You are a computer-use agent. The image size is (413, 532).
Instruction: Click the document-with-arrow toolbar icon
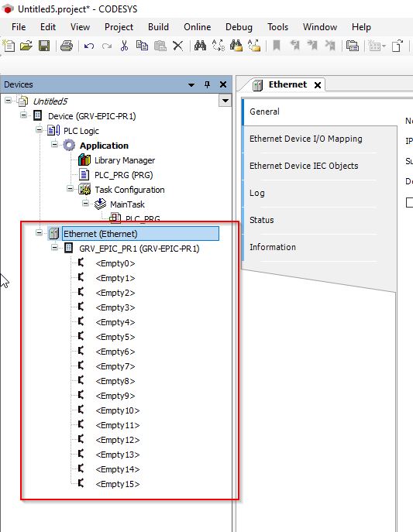(x=398, y=46)
